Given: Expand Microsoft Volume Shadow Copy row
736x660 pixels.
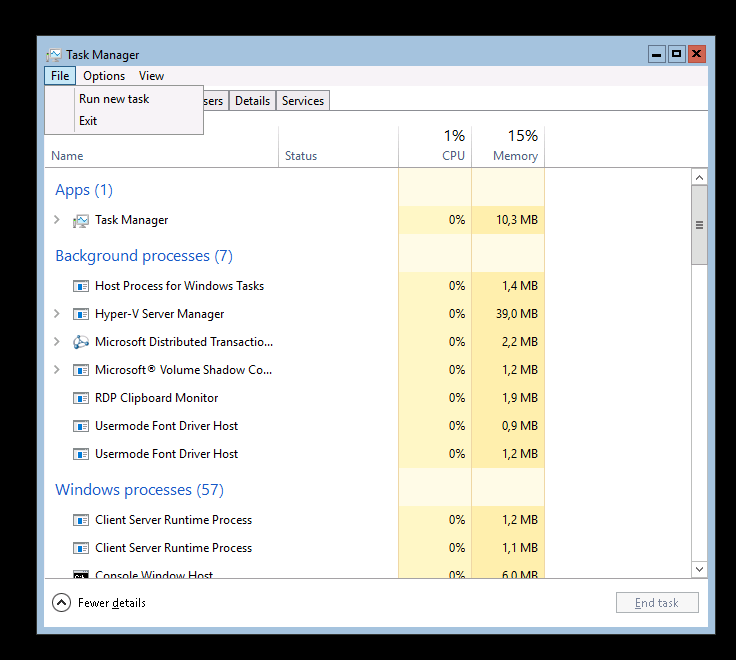Looking at the screenshot, I should tap(57, 370).
